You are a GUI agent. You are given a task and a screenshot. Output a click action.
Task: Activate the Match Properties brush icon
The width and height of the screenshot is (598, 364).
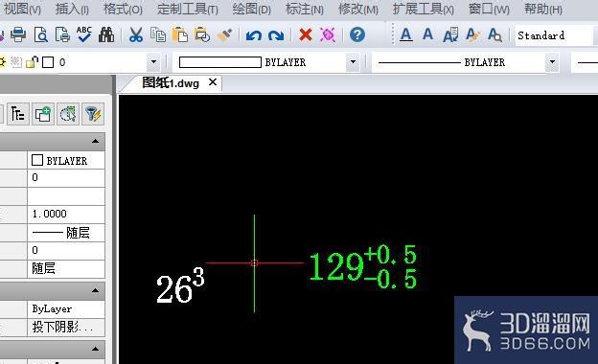(224, 35)
